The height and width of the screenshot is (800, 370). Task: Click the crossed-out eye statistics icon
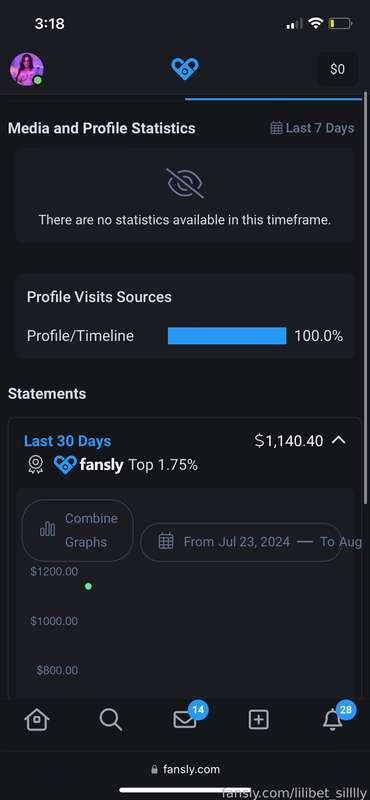[x=185, y=183]
